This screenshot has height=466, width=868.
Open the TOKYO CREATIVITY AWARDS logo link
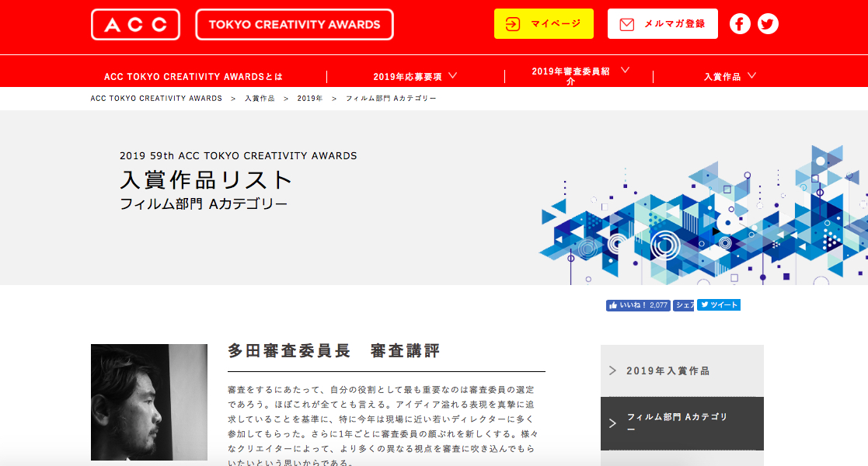coord(295,24)
